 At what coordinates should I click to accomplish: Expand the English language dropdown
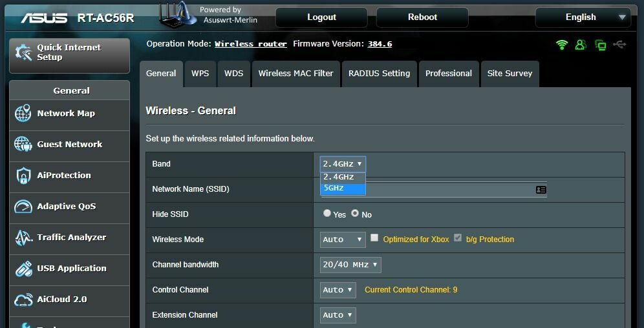[x=583, y=17]
